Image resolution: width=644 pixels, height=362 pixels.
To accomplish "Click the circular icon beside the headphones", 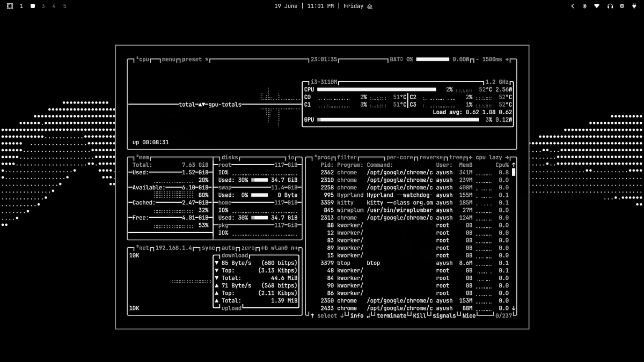I will tap(622, 6).
